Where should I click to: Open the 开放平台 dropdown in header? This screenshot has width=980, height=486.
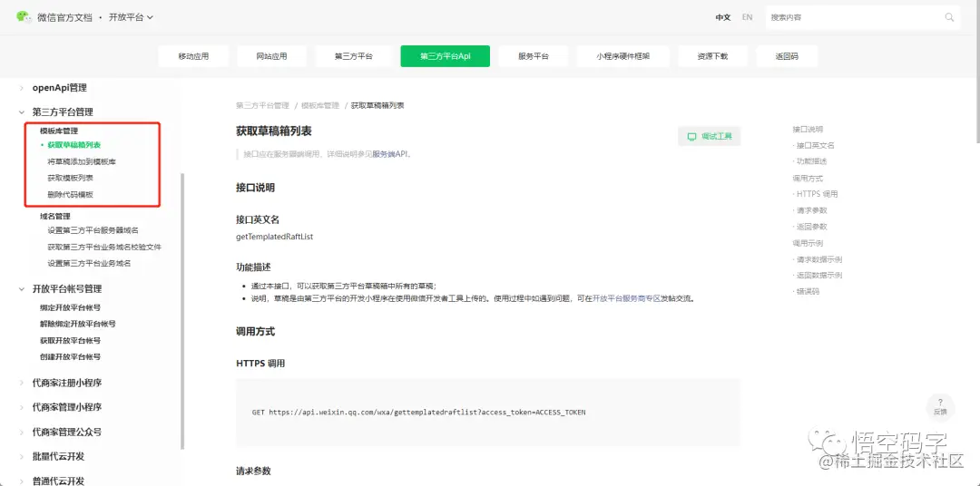click(132, 17)
